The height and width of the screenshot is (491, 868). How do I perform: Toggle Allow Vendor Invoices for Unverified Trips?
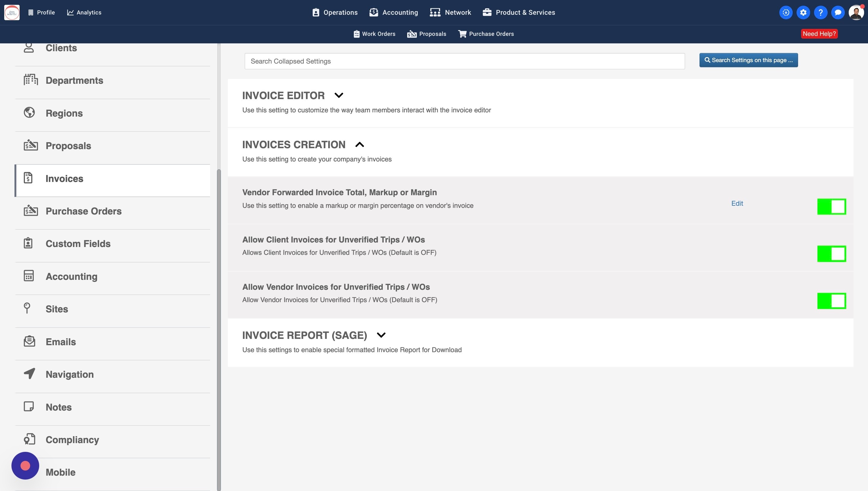point(832,301)
